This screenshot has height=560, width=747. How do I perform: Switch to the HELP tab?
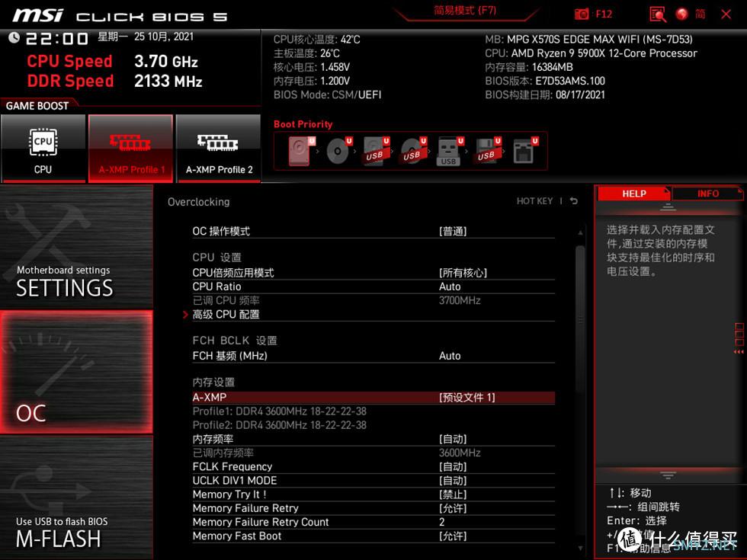(633, 194)
